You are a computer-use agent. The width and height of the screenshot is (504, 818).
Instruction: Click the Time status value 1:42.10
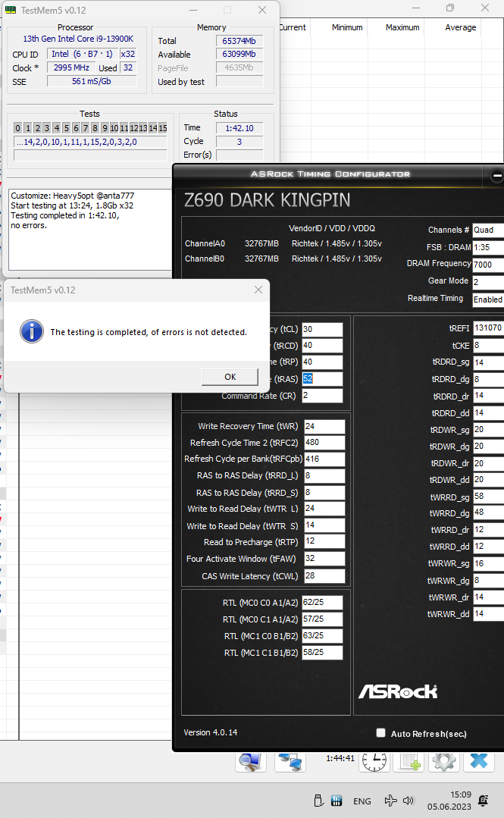[x=239, y=128]
